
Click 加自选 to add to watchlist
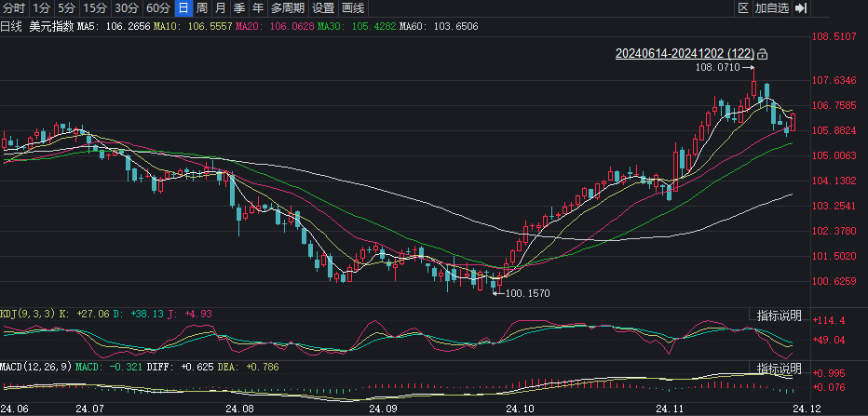771,8
